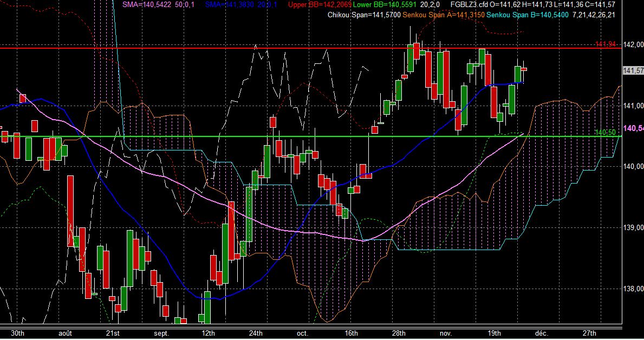Viewport: 644px width, 340px height.
Task: Click the 27th date axis label
Action: (589, 333)
